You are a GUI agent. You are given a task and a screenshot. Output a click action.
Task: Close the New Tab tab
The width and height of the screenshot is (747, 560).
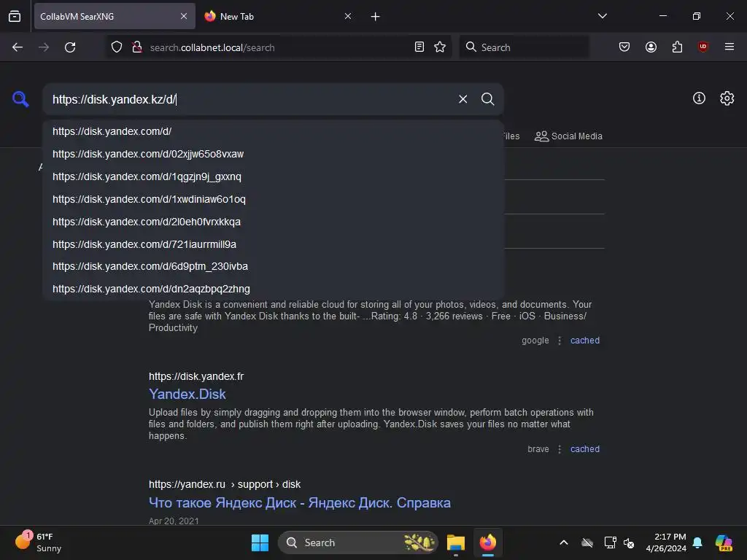point(348,16)
